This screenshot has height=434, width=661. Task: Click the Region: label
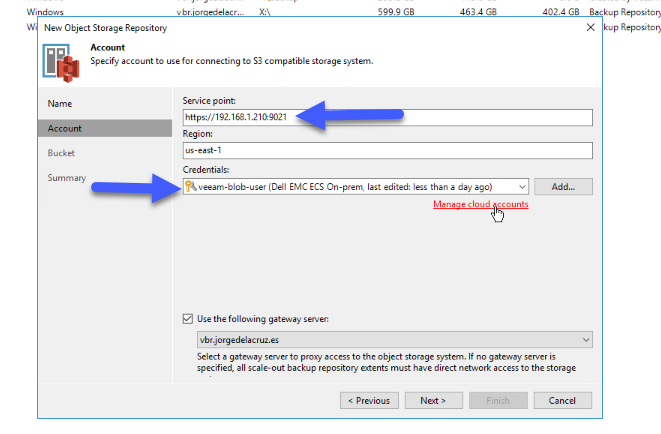[x=198, y=134]
